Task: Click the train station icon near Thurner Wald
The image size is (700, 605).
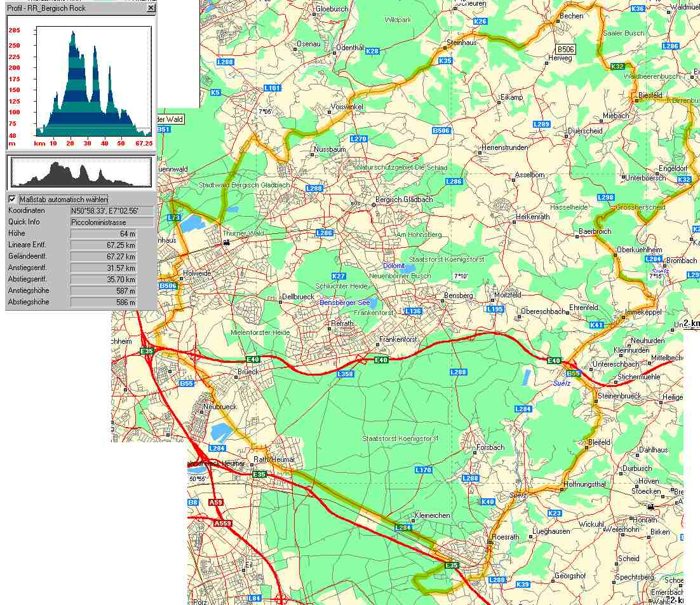Action: [227, 241]
